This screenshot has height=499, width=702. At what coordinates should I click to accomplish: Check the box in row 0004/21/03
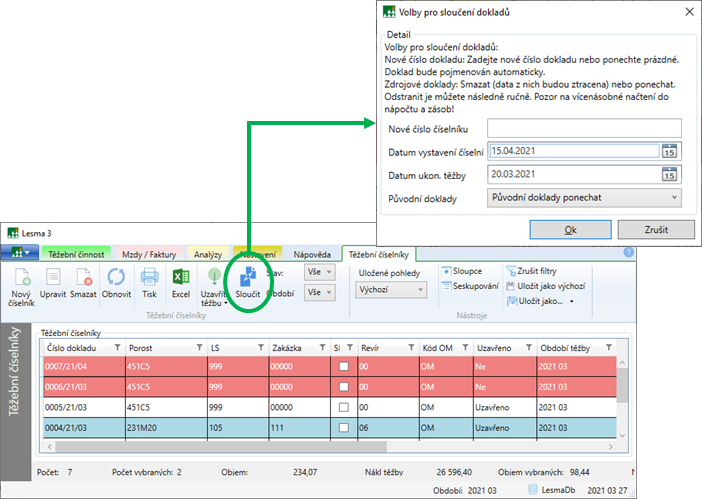click(x=344, y=428)
